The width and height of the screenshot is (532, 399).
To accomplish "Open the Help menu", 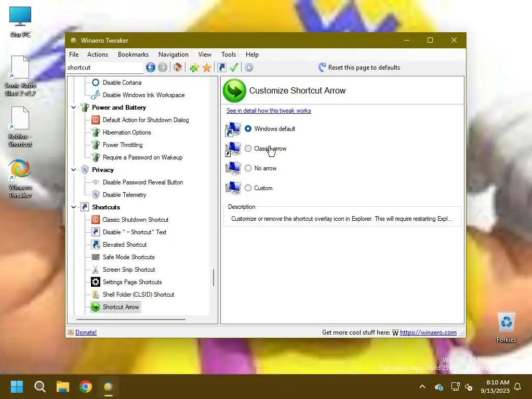I will 252,54.
